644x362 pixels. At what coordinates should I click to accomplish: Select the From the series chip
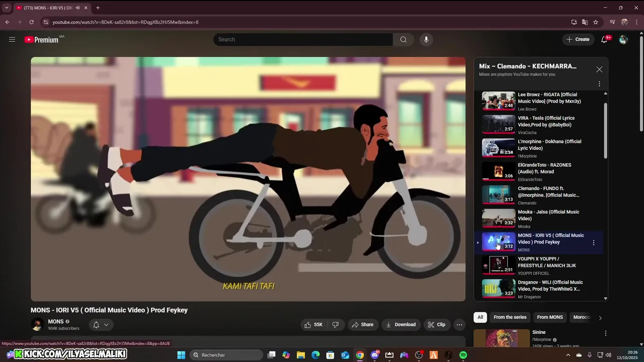510,317
